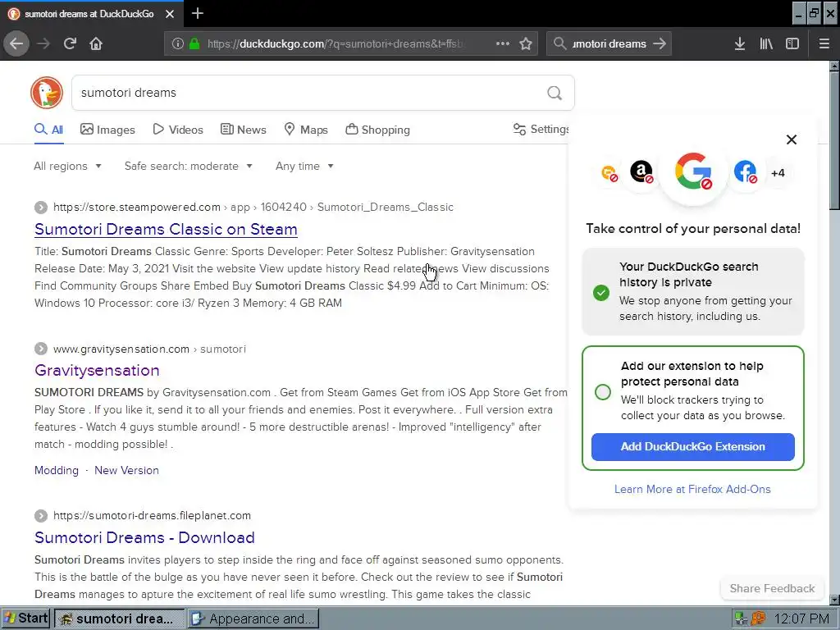This screenshot has height=630, width=840.
Task: Open the downloads panel
Action: (740, 43)
